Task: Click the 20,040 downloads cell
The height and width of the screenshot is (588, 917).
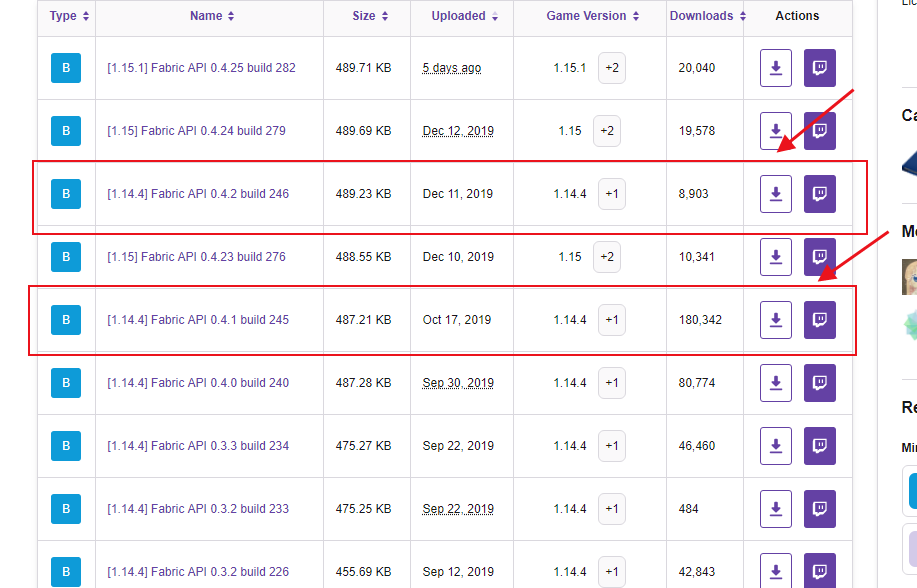Action: 697,68
